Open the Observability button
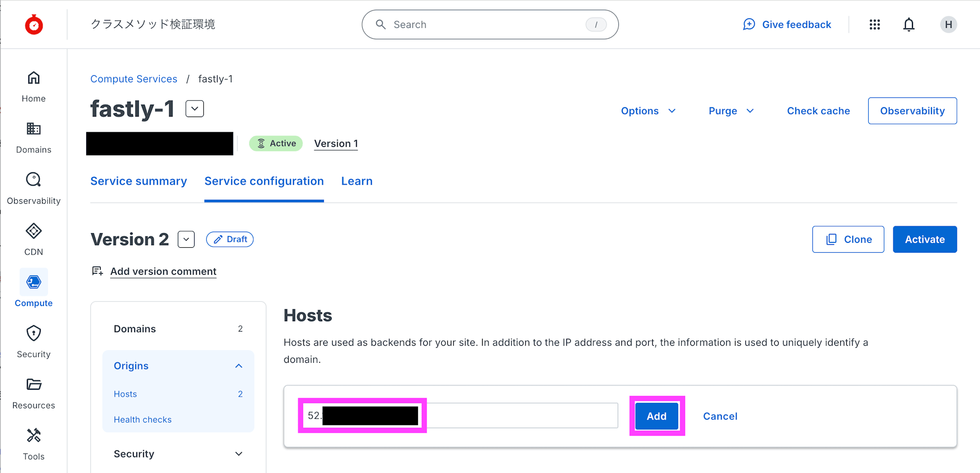 pyautogui.click(x=912, y=111)
